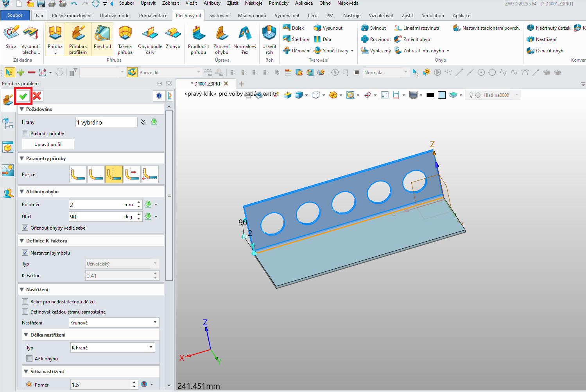This screenshot has height=392, width=586.
Task: Collapse the Definice K-faktoru section
Action: coord(22,241)
